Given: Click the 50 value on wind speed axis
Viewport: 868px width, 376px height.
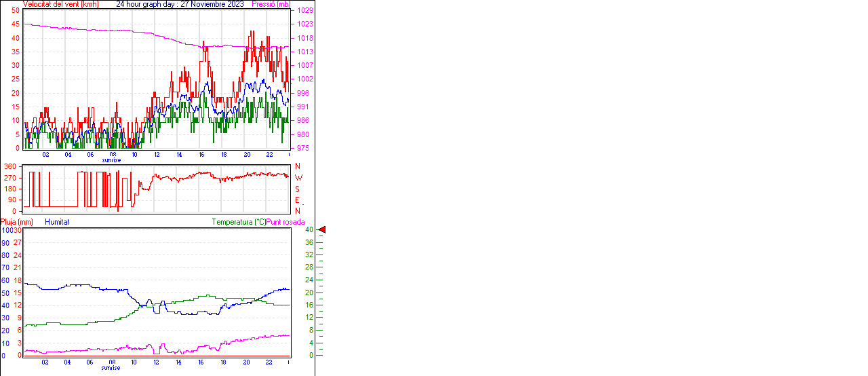Looking at the screenshot, I should point(16,11).
